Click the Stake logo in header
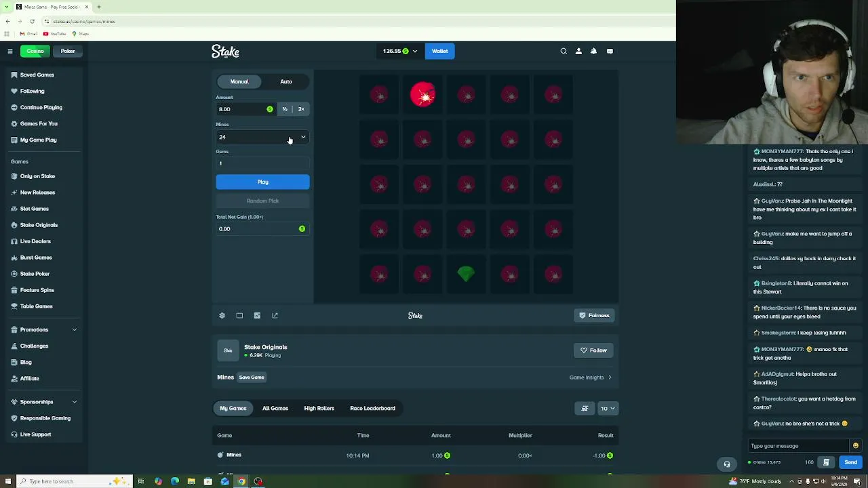Screen dimensions: 868x488 225,52
